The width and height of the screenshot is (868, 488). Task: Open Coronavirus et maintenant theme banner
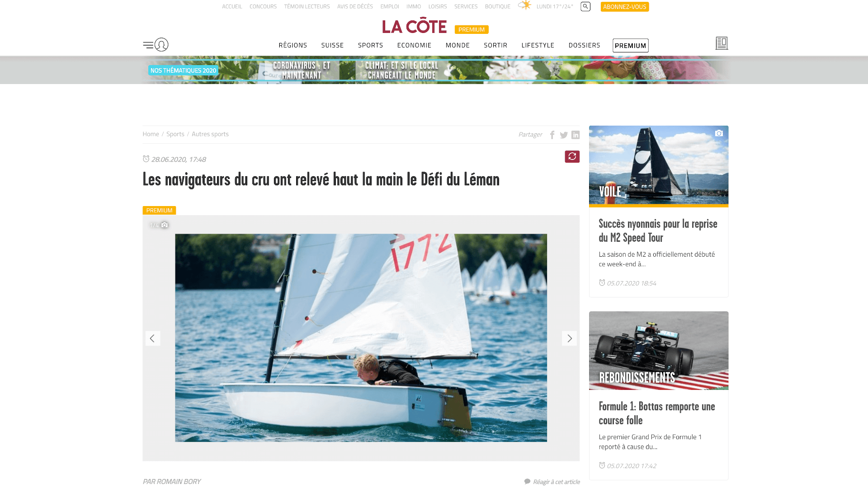[x=302, y=70]
